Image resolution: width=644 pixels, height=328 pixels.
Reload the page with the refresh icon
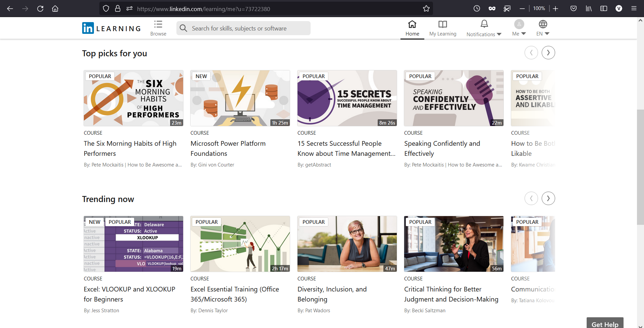pos(40,9)
